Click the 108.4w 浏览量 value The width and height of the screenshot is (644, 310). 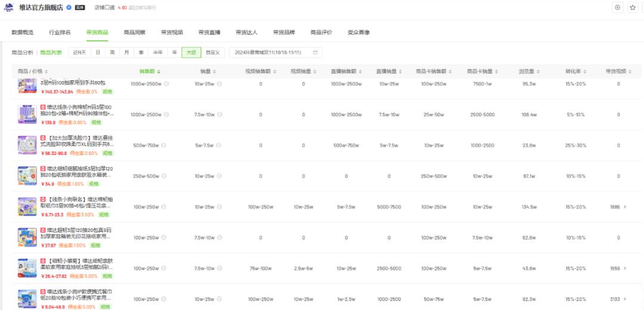(x=529, y=114)
